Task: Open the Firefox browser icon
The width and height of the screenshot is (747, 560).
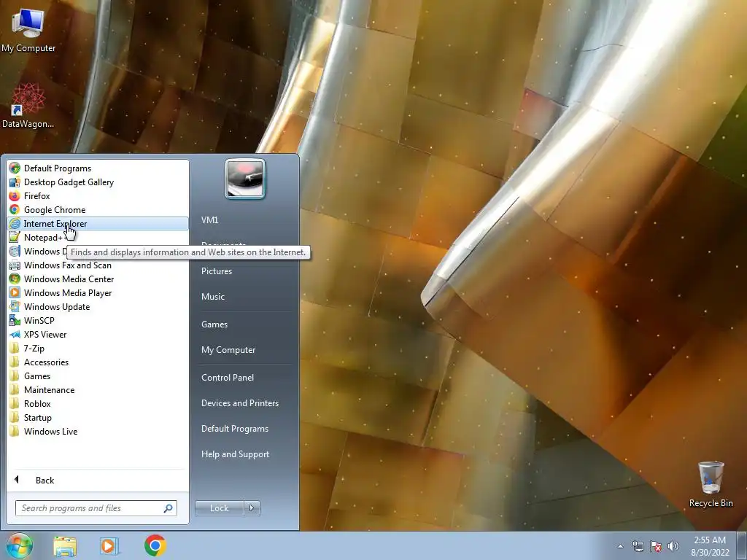Action: tap(15, 195)
